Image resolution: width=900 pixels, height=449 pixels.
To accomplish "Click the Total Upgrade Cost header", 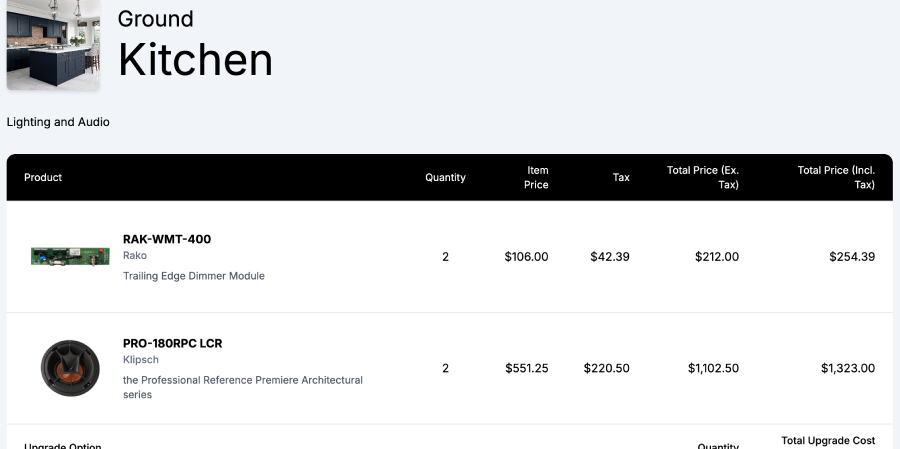I will [x=828, y=441].
